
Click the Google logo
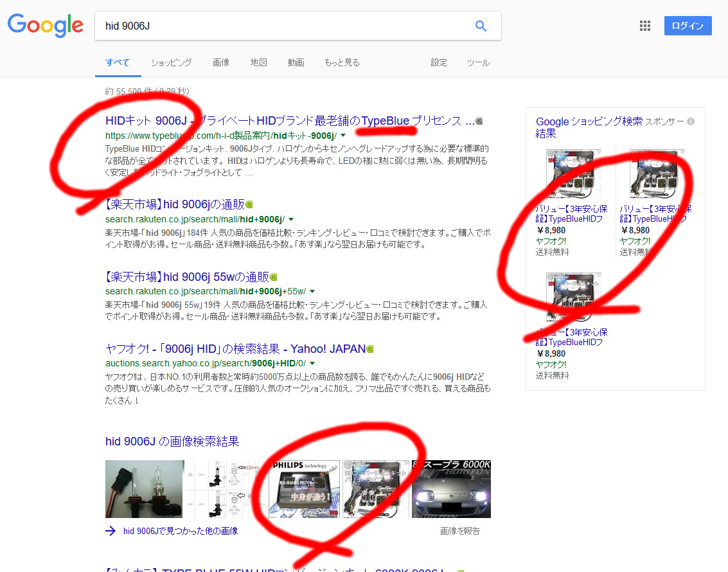(x=45, y=25)
